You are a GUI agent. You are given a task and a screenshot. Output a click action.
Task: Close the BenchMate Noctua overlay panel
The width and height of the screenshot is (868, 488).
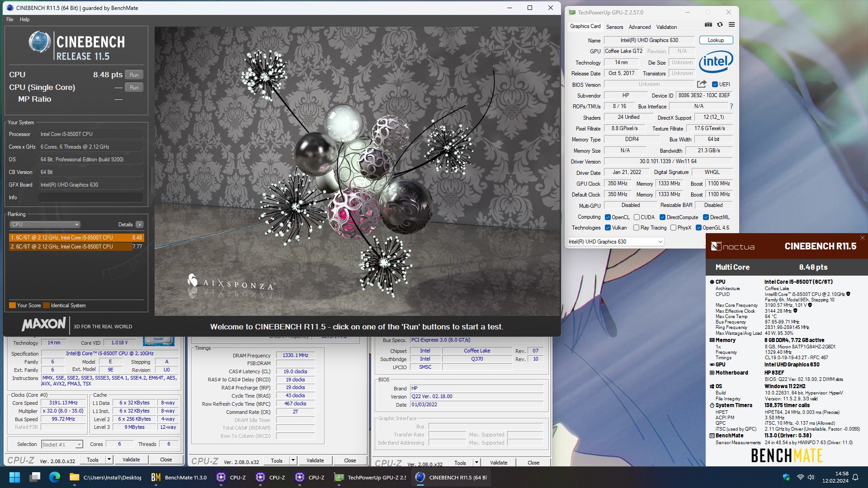tap(862, 238)
